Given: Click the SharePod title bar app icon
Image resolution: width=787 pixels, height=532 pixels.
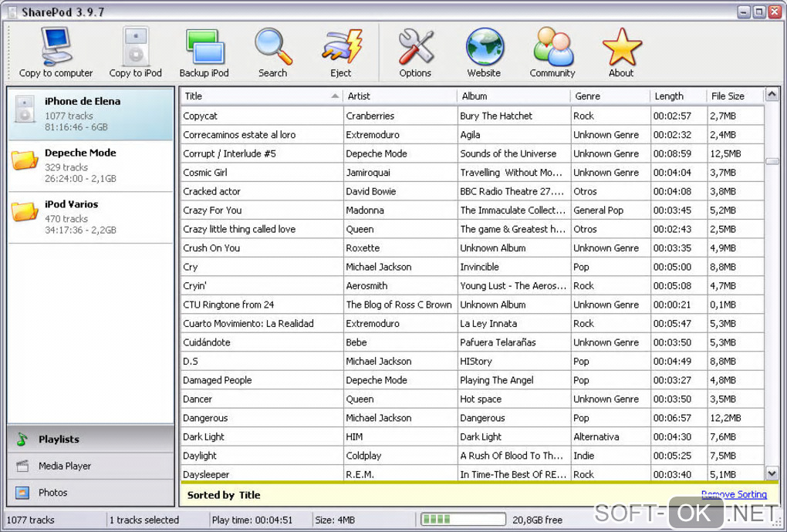Looking at the screenshot, I should (x=12, y=12).
